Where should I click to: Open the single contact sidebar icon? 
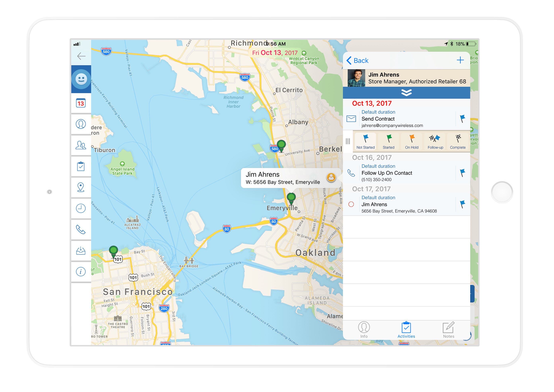click(81, 124)
